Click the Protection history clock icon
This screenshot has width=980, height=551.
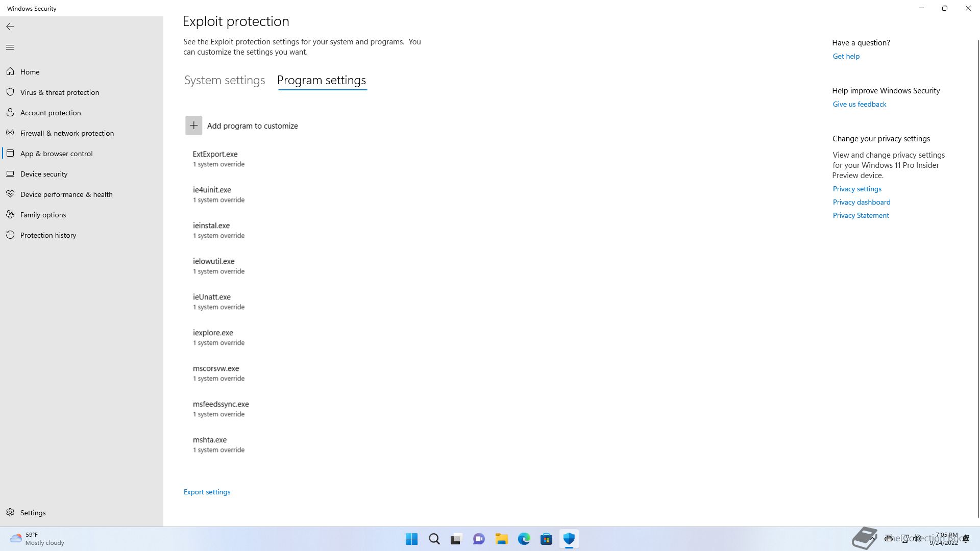pos(10,235)
